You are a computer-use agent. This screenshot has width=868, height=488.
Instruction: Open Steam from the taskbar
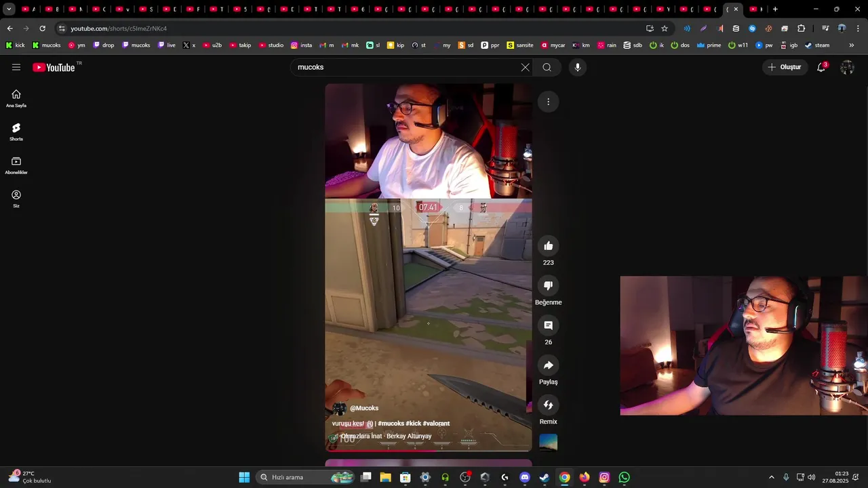tap(544, 477)
